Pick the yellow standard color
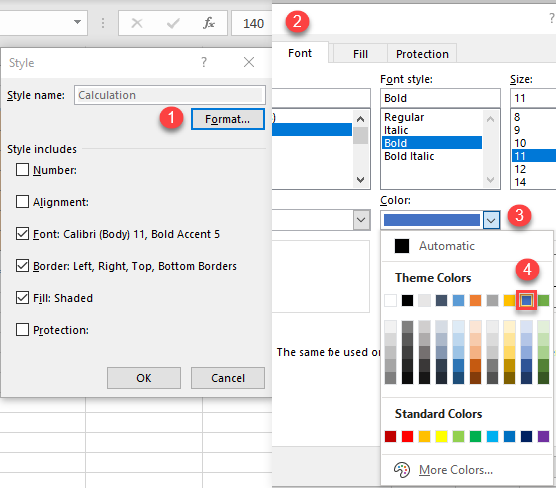This screenshot has width=556, height=488. coord(441,436)
